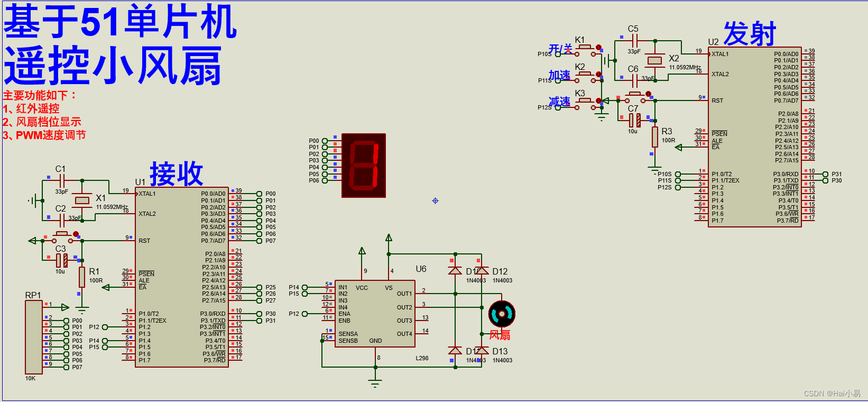Click the crosshair origin marker in the canvas

point(435,201)
